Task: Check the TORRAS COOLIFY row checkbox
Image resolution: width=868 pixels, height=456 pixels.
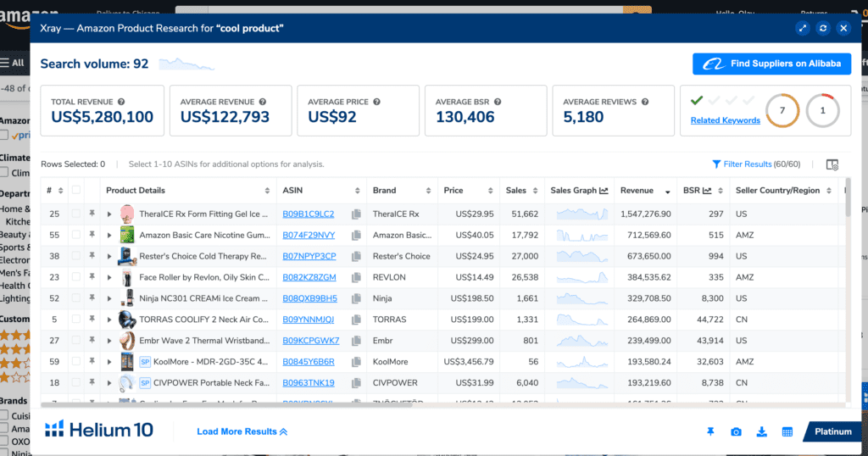Action: 75,319
